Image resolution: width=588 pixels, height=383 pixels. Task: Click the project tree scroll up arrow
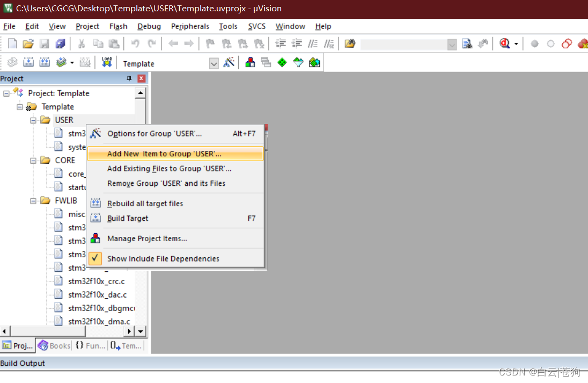point(140,93)
